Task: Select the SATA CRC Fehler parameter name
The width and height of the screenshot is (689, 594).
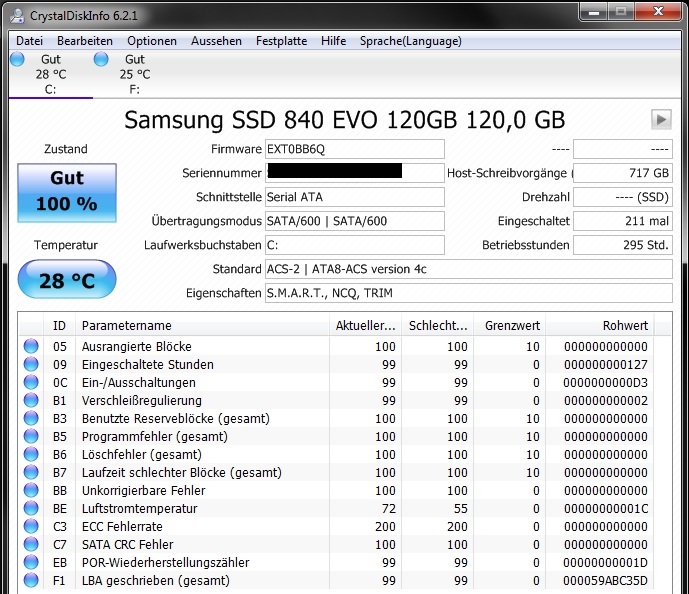Action: 127,545
